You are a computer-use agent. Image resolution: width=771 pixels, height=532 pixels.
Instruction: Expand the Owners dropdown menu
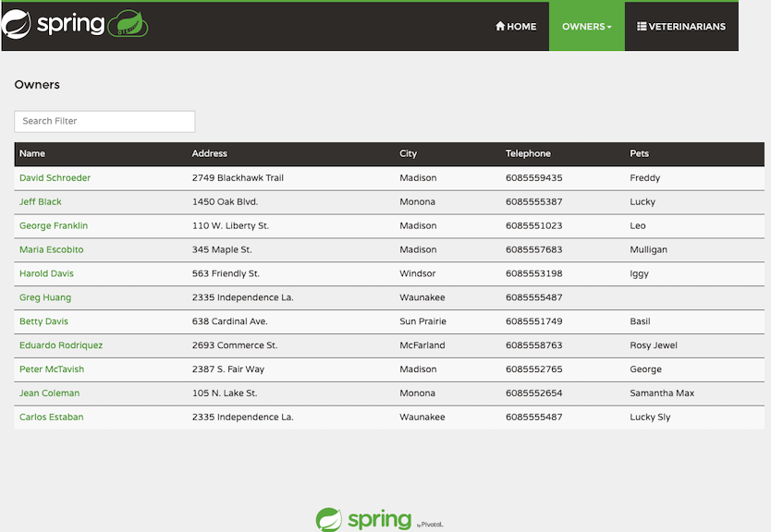(x=587, y=27)
